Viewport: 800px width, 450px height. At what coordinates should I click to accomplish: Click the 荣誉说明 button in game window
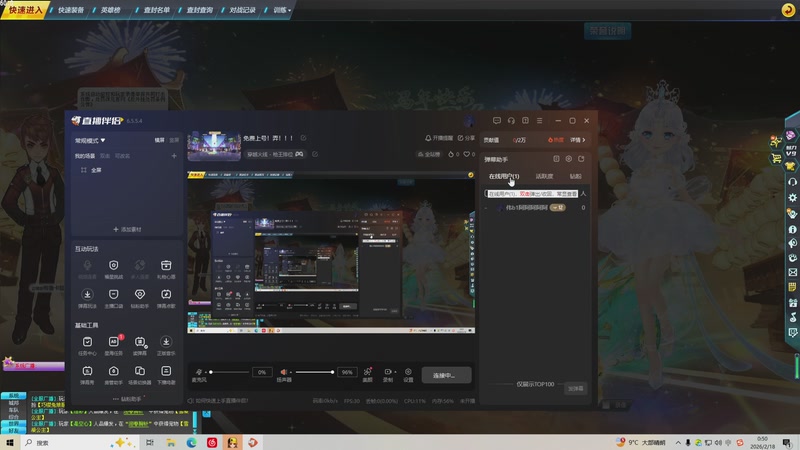point(607,31)
